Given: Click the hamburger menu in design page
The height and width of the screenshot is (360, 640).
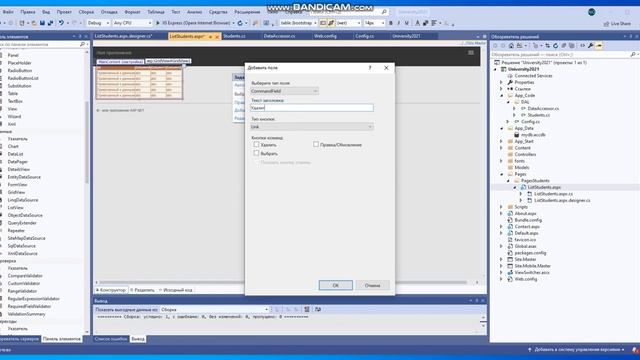Looking at the screenshot, I should tap(471, 53).
